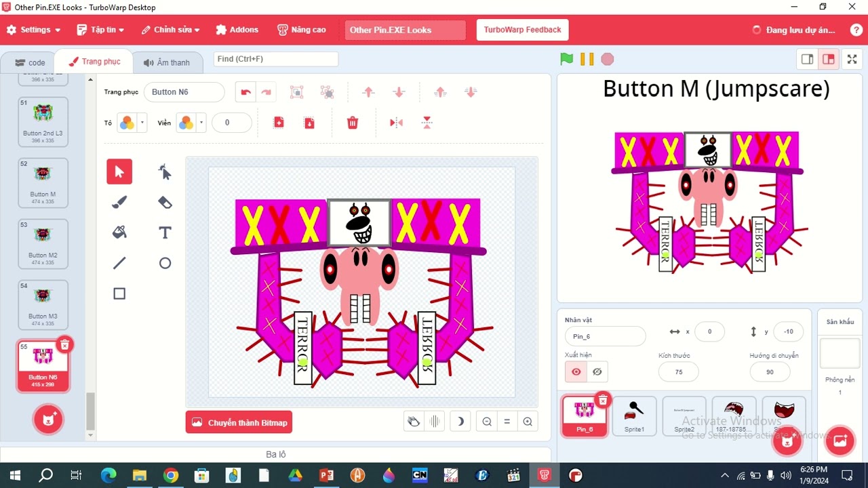The image size is (868, 488).
Task: Click the add backdrop button
Action: 840,441
